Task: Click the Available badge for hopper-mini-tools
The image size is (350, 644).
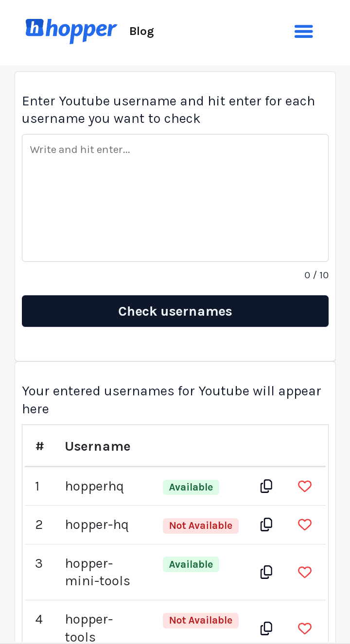Action: click(x=191, y=564)
